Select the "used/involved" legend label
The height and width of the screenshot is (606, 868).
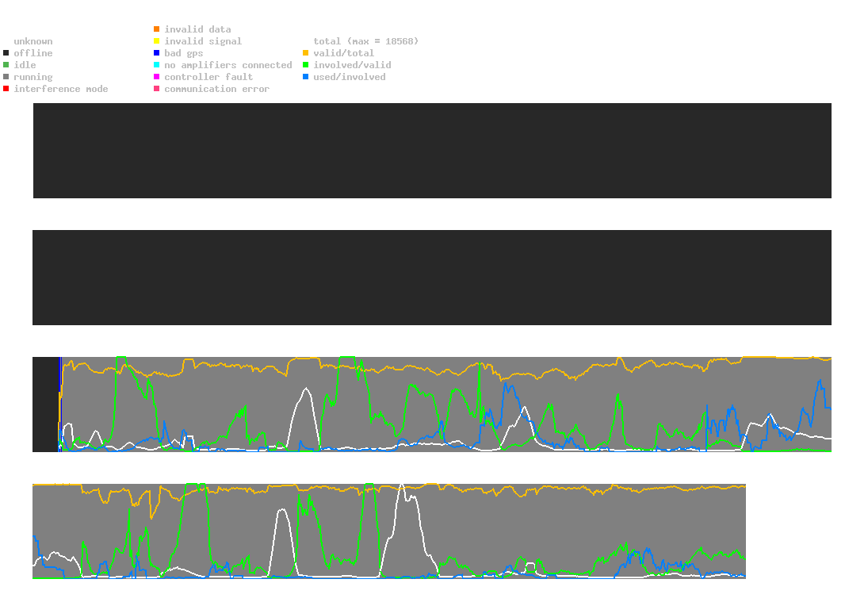[x=350, y=77]
